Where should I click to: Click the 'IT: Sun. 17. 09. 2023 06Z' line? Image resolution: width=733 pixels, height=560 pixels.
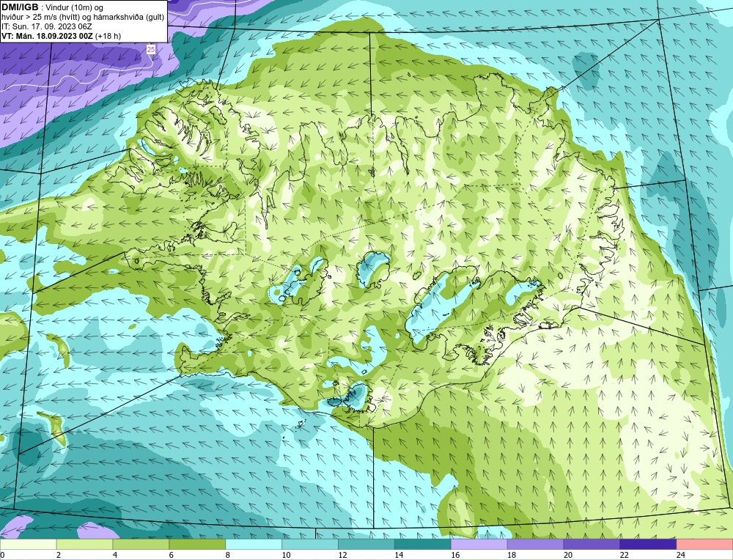(46, 26)
